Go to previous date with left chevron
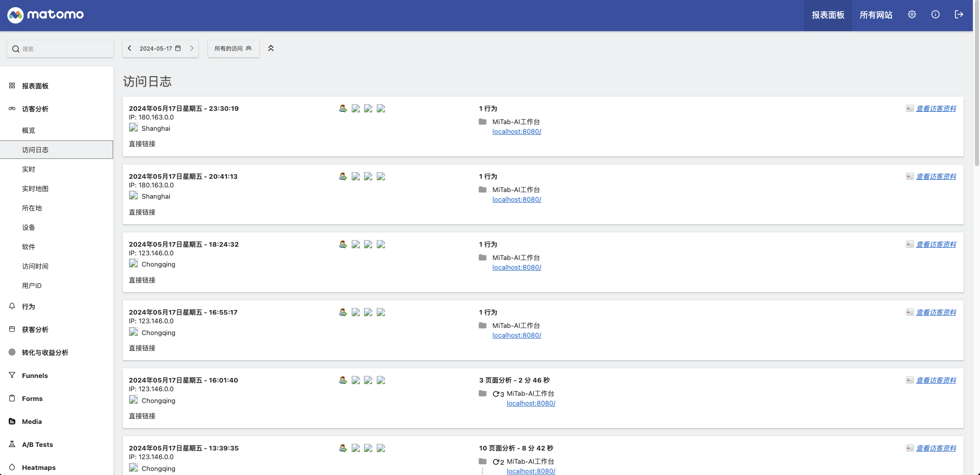 (x=130, y=49)
